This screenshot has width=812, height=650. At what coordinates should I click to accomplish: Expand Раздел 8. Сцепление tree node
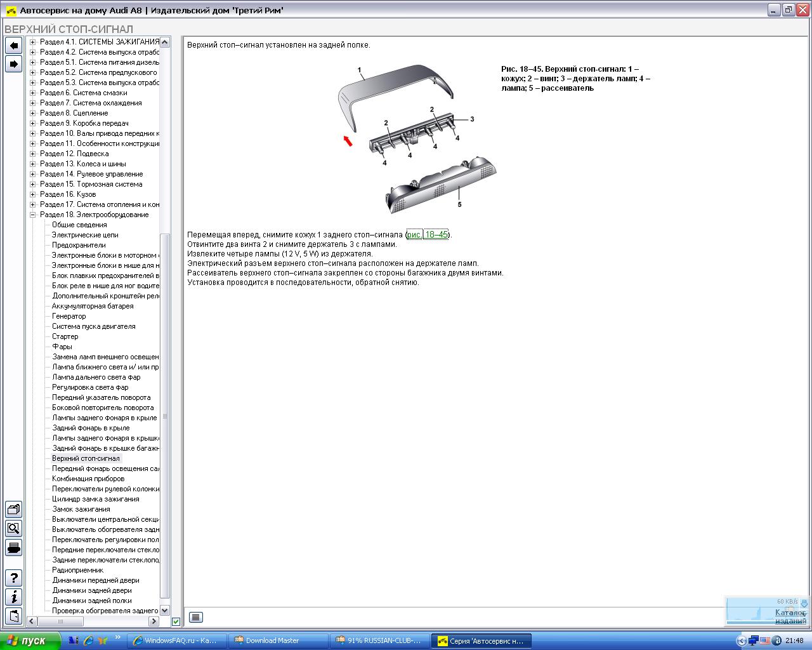[x=33, y=113]
